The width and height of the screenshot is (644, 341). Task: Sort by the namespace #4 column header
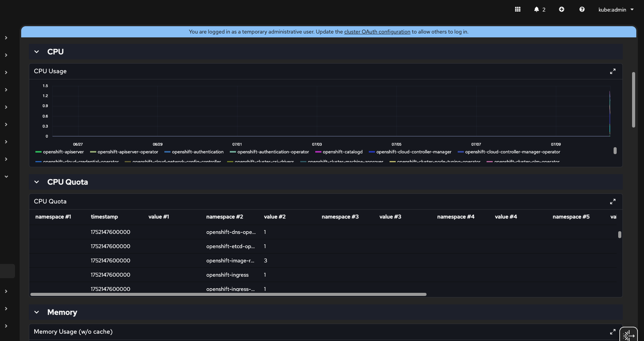tap(456, 217)
